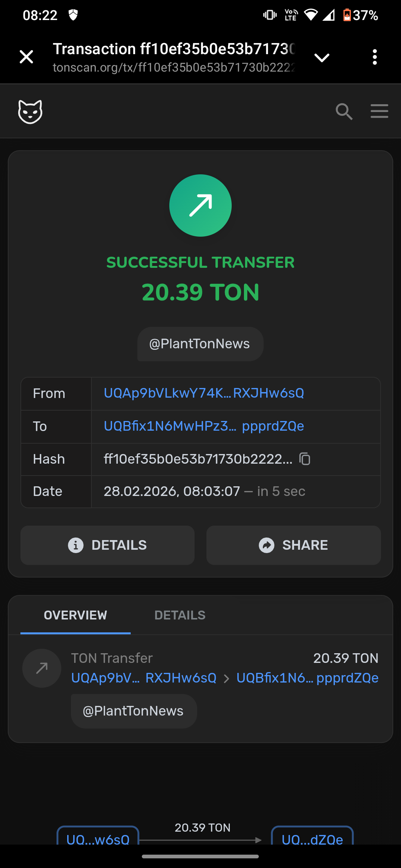Screen dimensions: 401x868
Task: Tap the green transfer arrow circle
Action: click(200, 206)
